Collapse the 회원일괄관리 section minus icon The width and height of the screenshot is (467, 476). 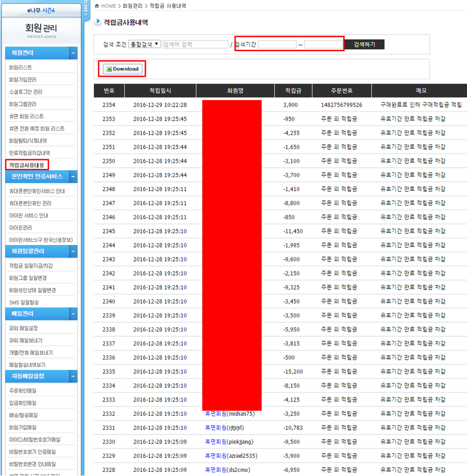click(73, 251)
